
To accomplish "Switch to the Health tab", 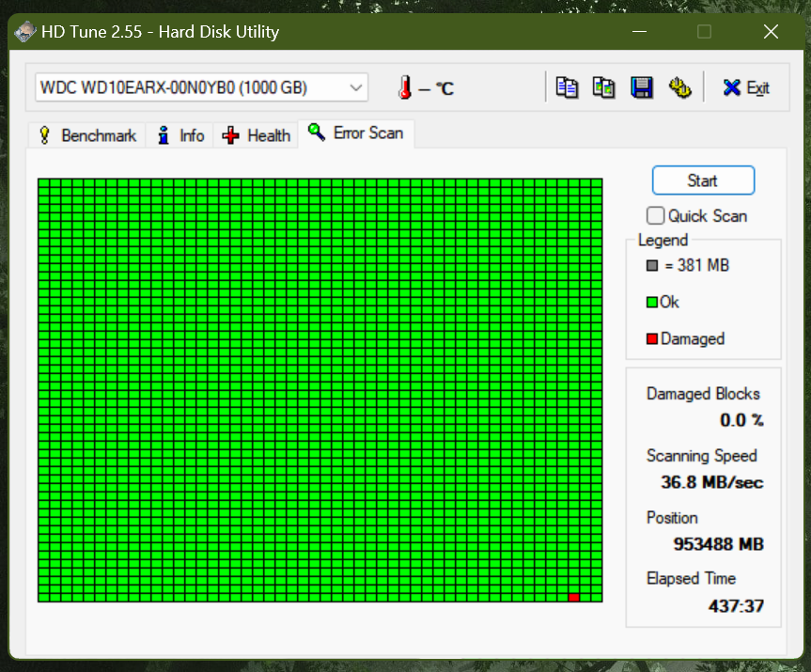I will (x=256, y=135).
